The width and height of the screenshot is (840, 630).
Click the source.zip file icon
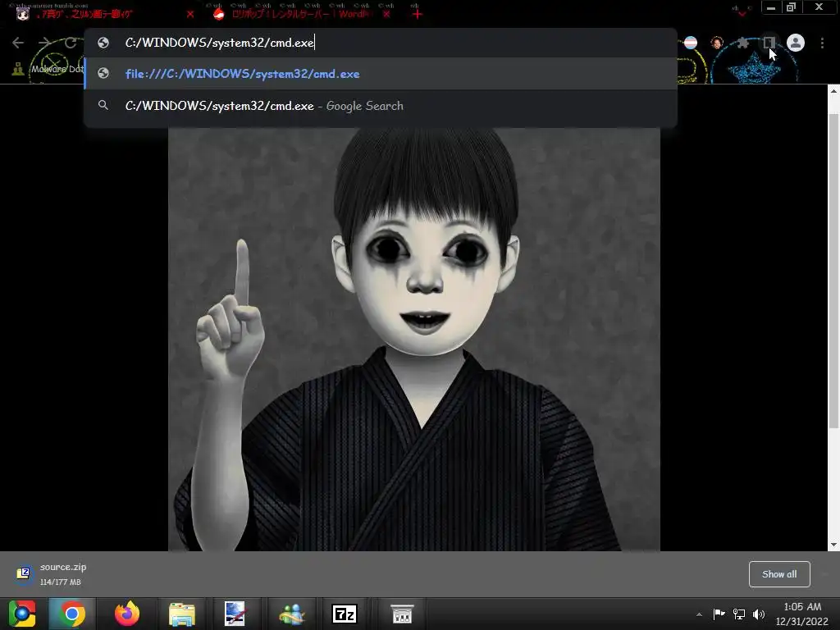point(24,573)
